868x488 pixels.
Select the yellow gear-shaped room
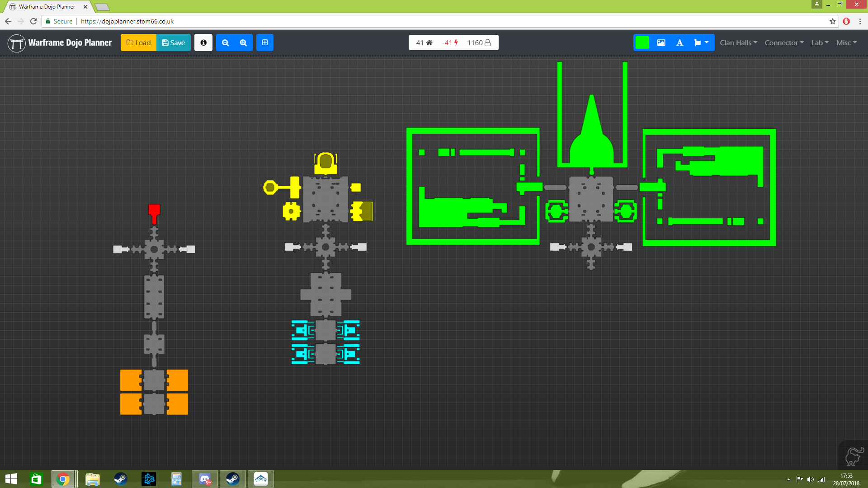[292, 211]
